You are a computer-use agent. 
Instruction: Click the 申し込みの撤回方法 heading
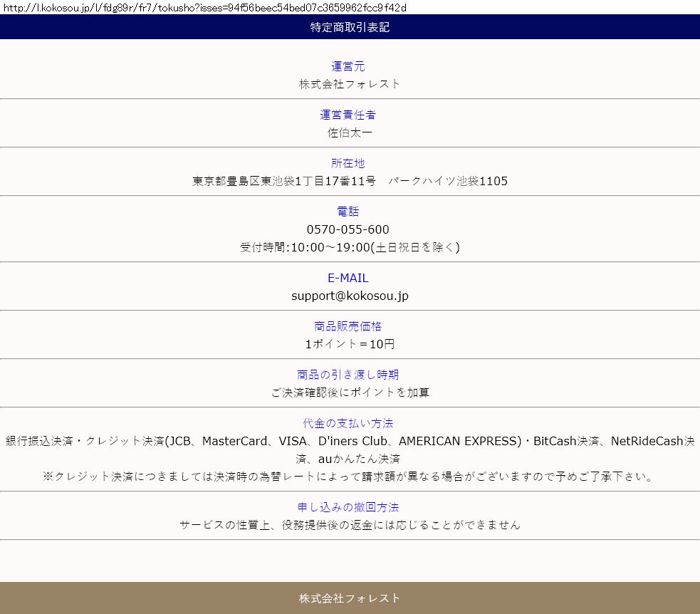click(348, 507)
